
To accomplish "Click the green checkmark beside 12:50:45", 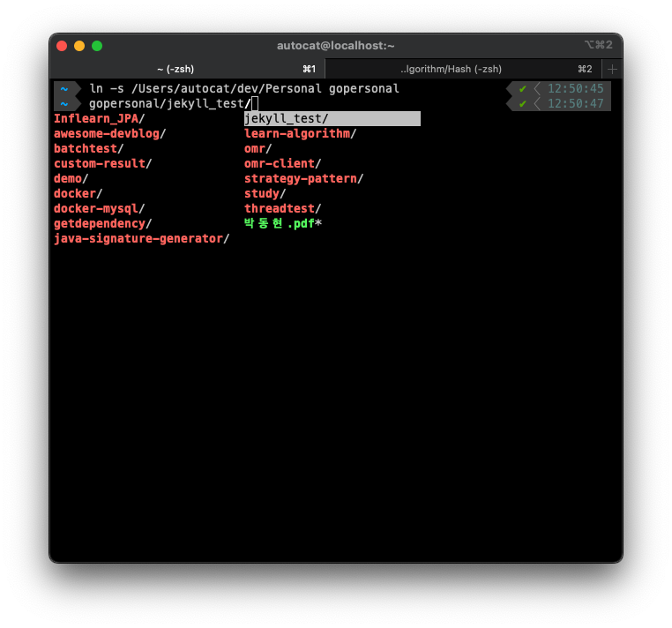I will tap(522, 89).
